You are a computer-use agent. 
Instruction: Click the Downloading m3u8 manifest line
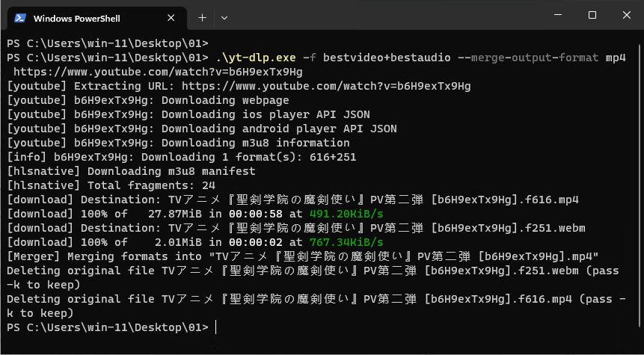(131, 171)
